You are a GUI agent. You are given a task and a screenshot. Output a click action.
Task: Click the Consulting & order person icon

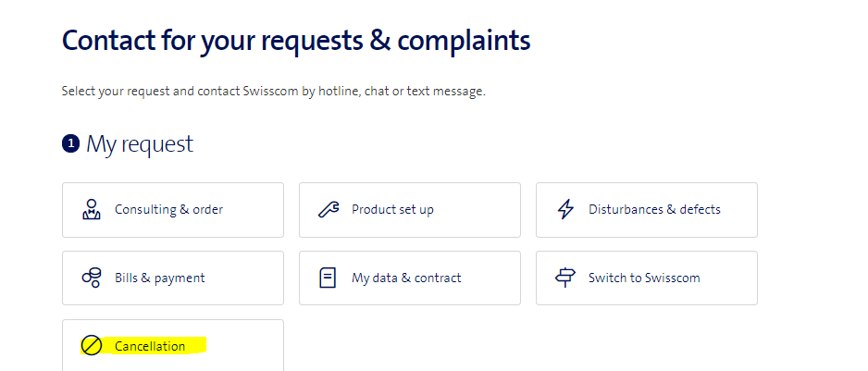click(x=91, y=209)
